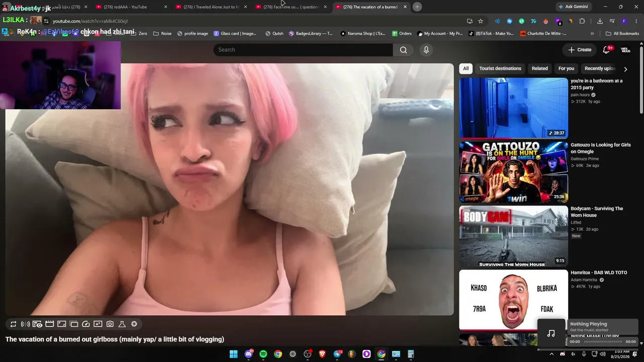Switch to the redAAA - YouTube tab
The width and height of the screenshot is (644, 362).
131,7
